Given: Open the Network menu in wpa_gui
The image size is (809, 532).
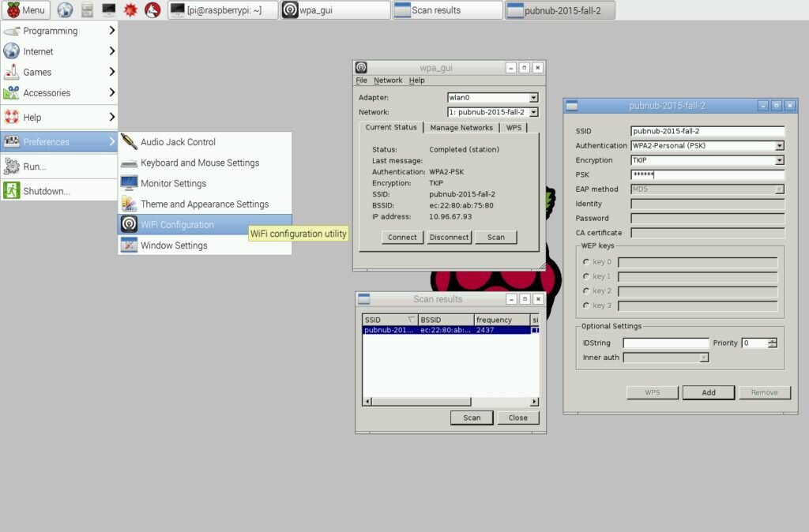Looking at the screenshot, I should (x=388, y=80).
